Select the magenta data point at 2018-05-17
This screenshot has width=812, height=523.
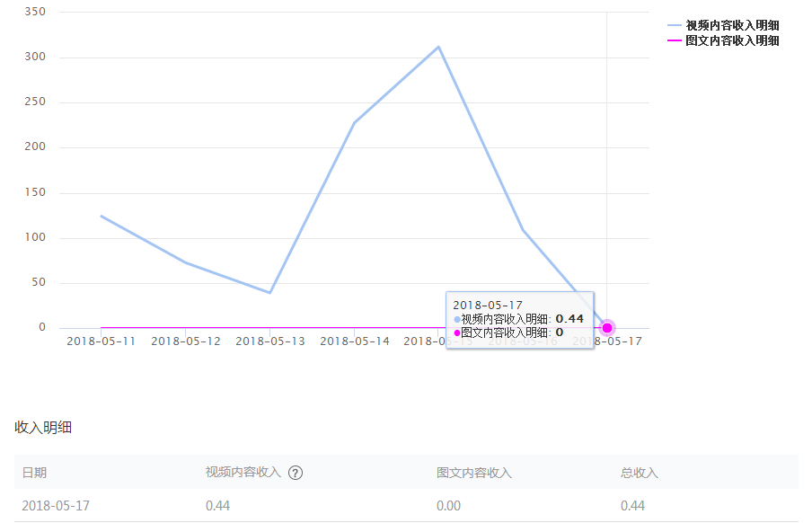point(607,328)
